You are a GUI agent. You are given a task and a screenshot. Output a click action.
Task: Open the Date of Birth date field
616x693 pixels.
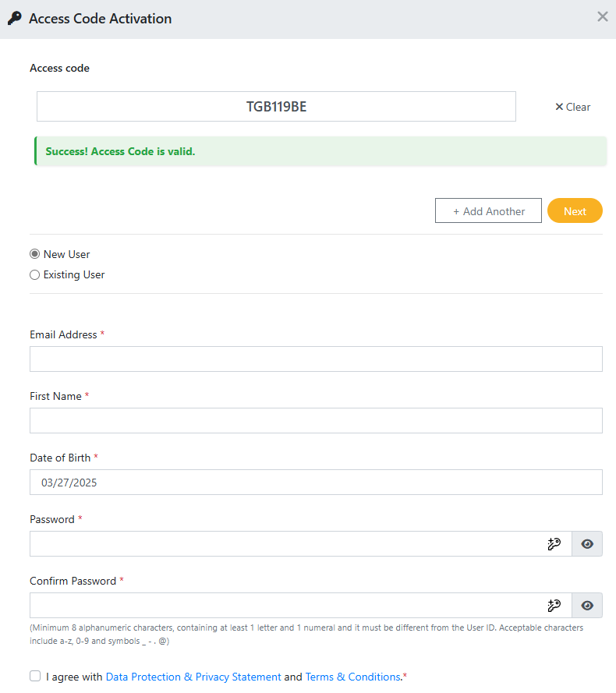pyautogui.click(x=316, y=482)
